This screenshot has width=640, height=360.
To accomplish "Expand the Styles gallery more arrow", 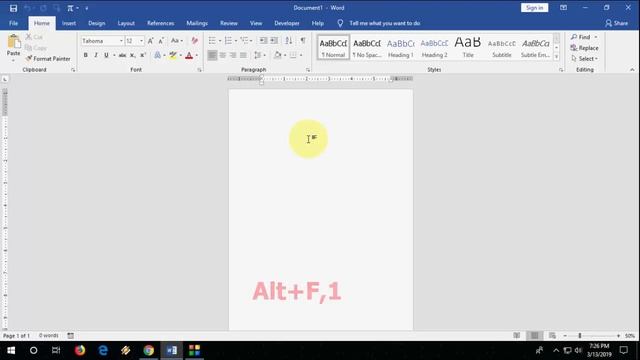I will [556, 57].
